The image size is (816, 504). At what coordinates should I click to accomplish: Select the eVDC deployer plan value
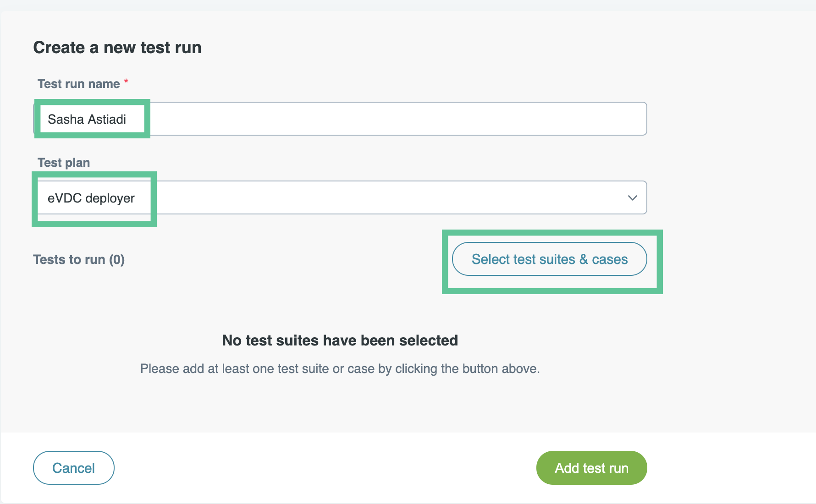point(91,198)
